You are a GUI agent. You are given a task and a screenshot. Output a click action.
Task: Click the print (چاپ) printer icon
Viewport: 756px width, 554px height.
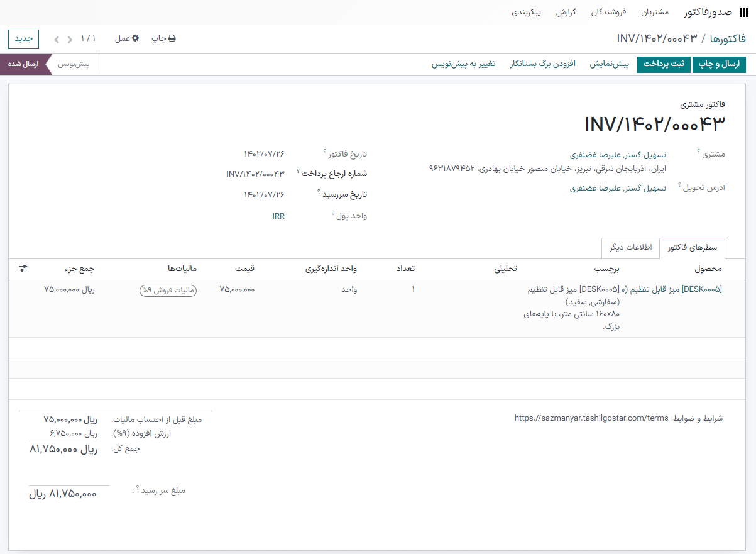(172, 39)
